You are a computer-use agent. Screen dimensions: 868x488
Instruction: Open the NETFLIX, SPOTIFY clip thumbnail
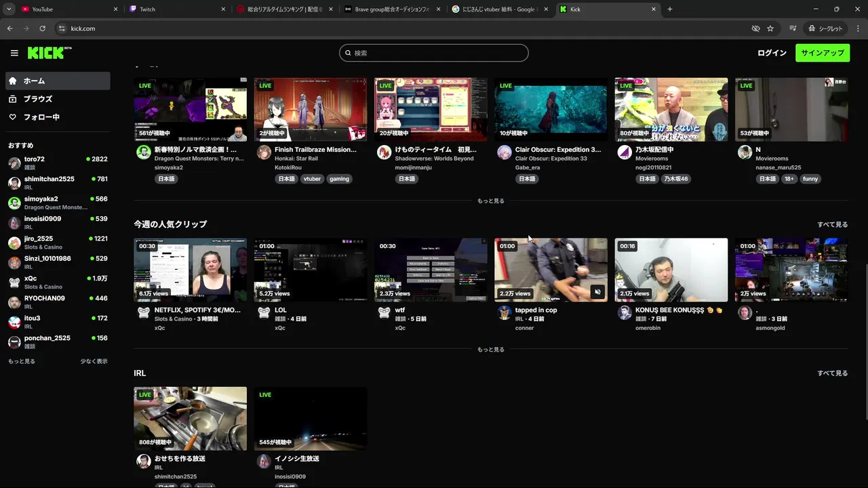pyautogui.click(x=191, y=270)
